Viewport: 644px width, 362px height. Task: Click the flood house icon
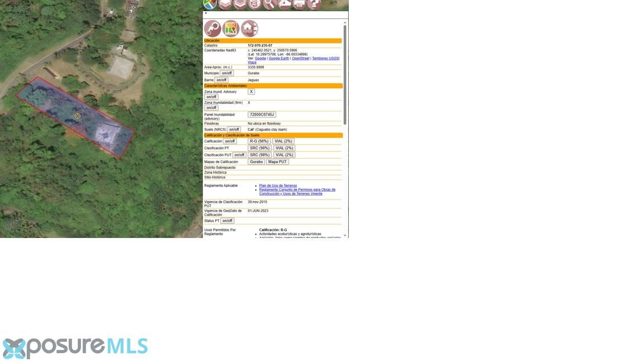point(249,28)
